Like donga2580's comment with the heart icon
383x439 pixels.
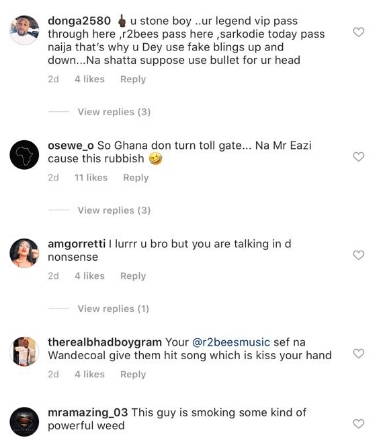coord(358,32)
